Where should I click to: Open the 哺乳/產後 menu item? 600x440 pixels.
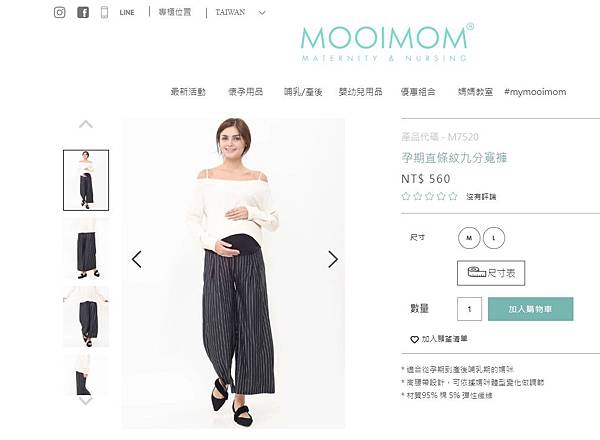(303, 92)
